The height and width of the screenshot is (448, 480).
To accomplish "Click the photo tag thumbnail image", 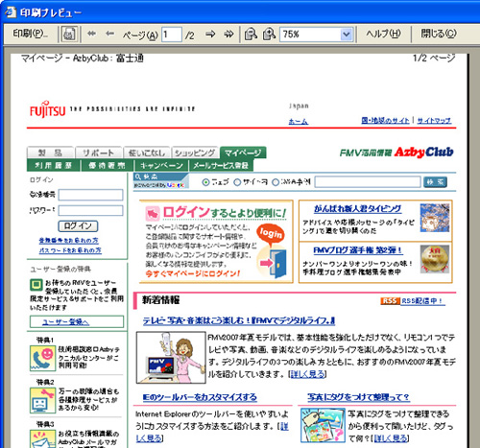I will coord(323,425).
